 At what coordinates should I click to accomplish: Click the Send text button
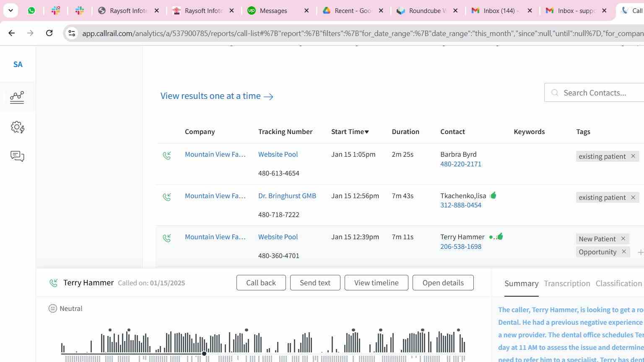click(315, 283)
